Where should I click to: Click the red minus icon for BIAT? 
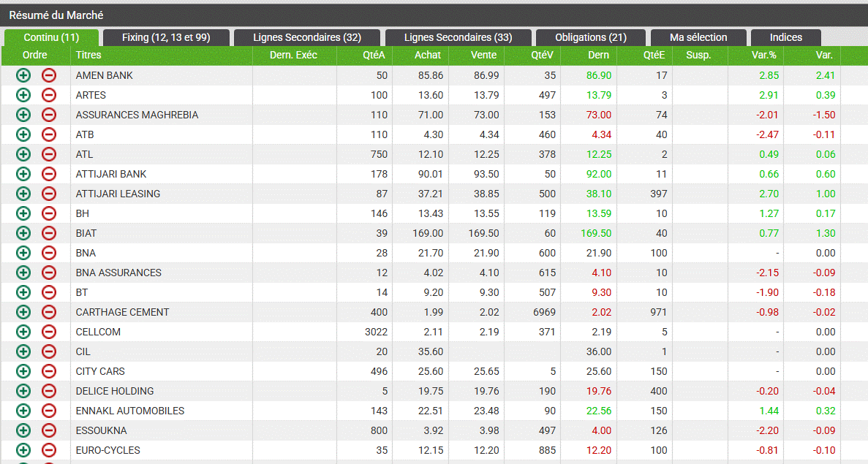click(x=49, y=233)
